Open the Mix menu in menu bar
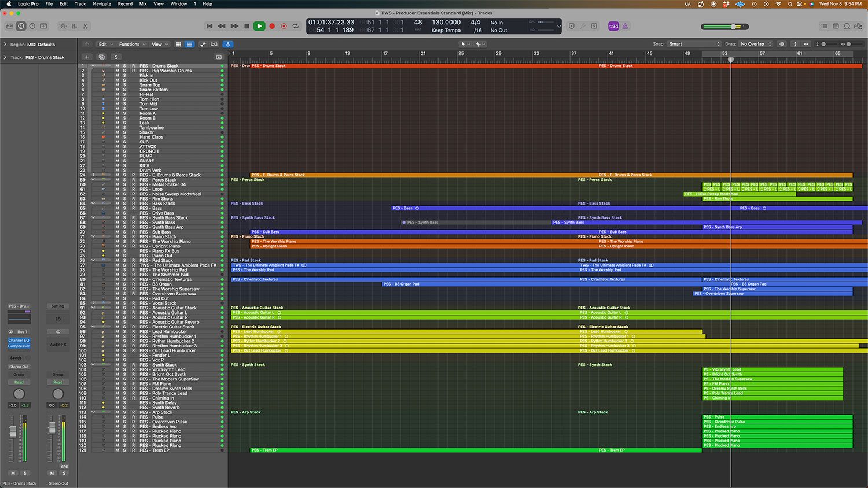868x488 pixels. 143,4
